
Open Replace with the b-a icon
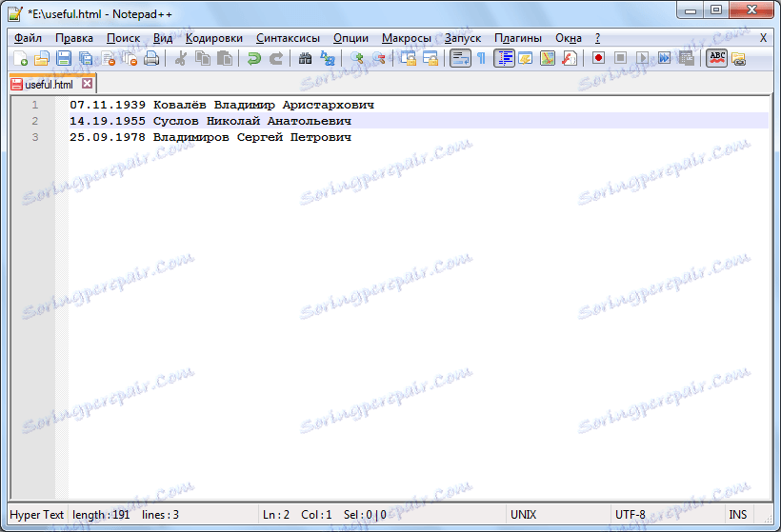tap(328, 59)
